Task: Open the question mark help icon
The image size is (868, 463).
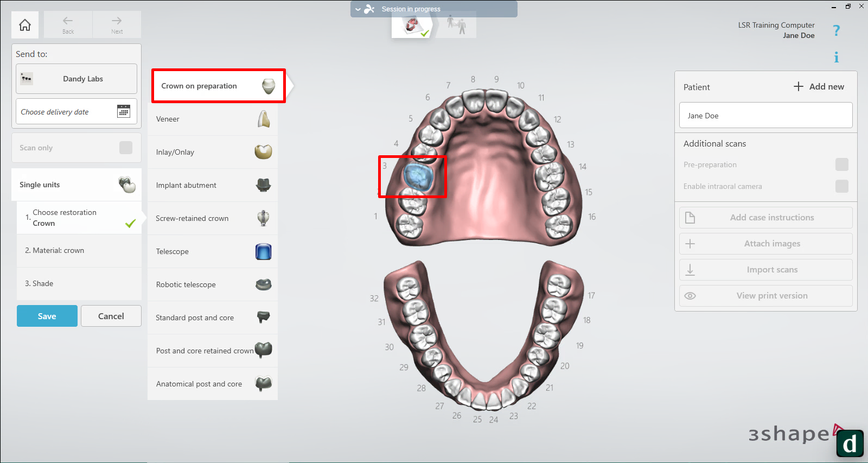Action: tap(836, 30)
